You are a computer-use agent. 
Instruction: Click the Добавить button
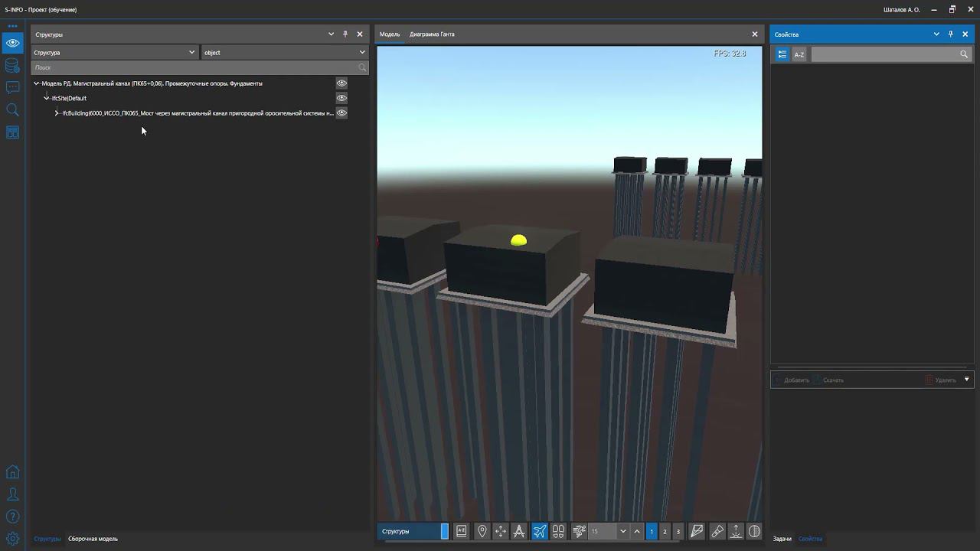792,380
